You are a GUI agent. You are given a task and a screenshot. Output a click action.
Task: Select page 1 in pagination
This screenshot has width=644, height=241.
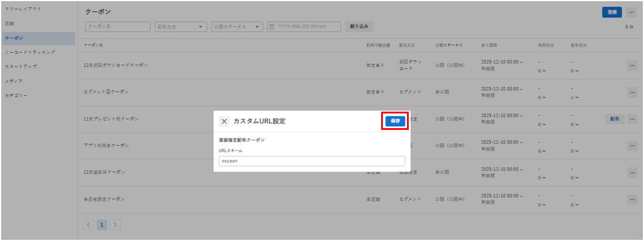coord(102,225)
